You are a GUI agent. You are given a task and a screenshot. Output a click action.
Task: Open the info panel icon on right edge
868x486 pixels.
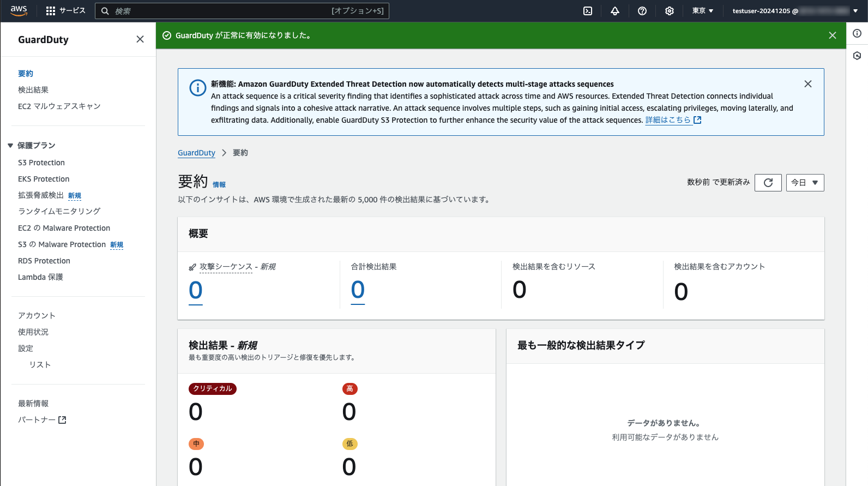857,33
